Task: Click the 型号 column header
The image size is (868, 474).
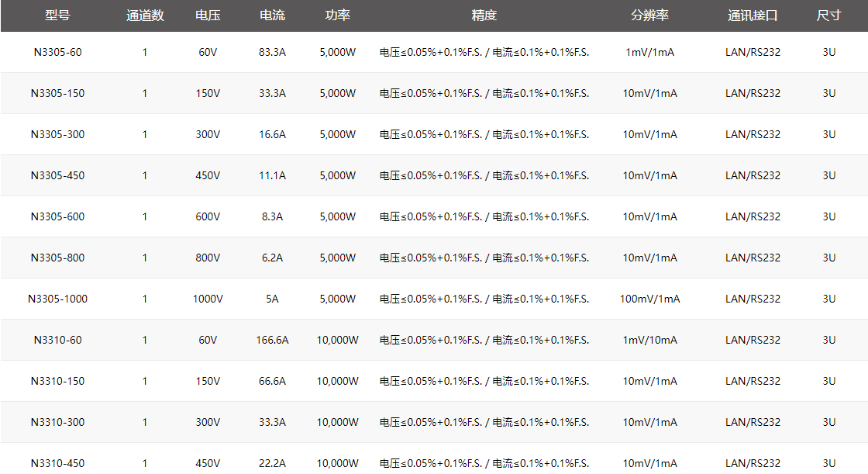Action: (x=57, y=16)
